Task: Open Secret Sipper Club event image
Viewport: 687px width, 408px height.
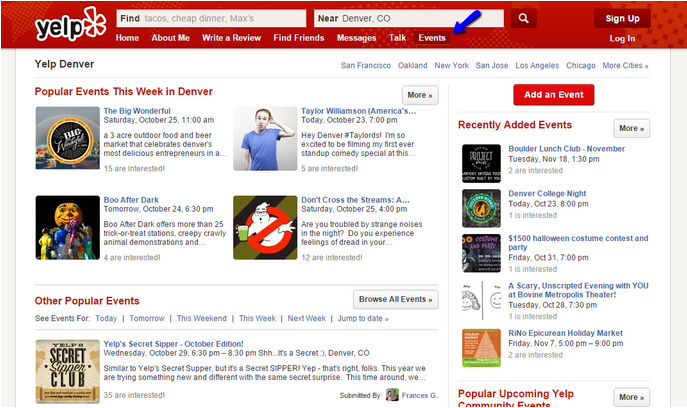Action: tap(67, 371)
